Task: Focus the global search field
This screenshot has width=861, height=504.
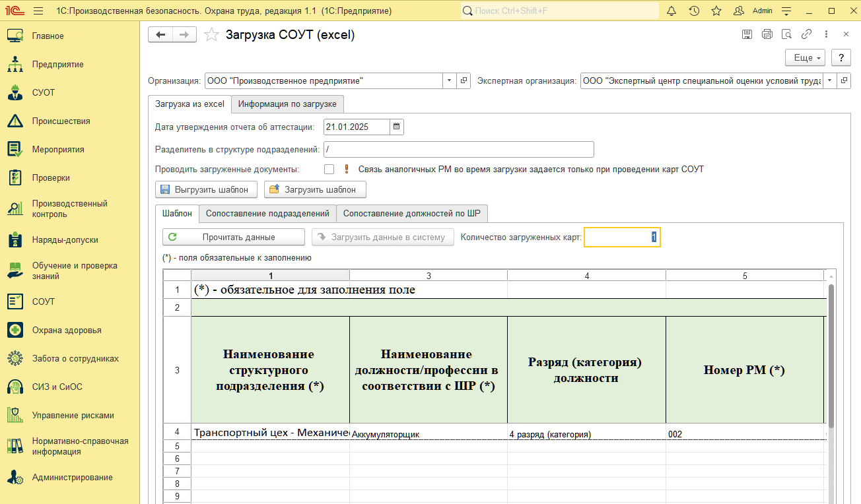Action: [559, 11]
